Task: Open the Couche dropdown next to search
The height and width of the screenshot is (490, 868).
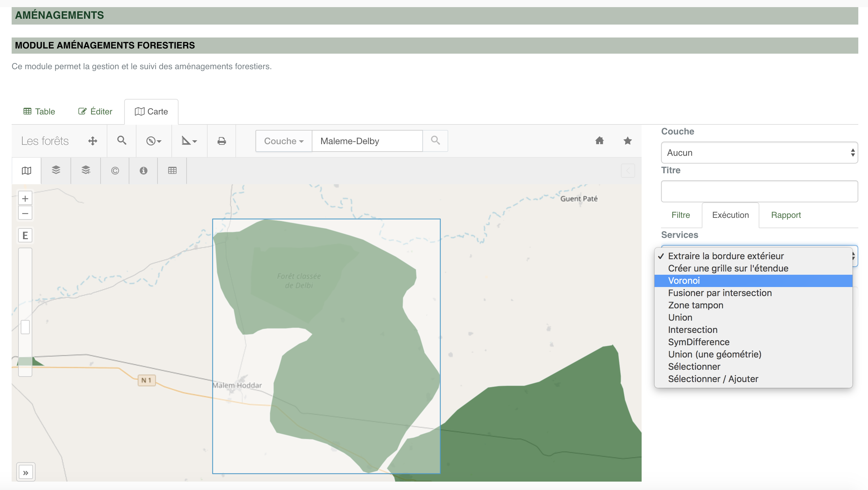Action: tap(283, 141)
